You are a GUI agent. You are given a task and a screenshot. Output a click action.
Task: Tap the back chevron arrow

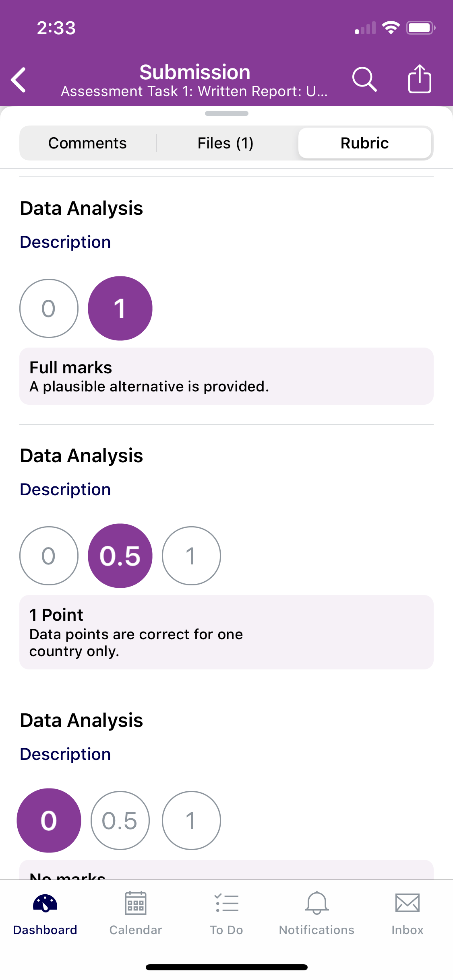point(19,80)
